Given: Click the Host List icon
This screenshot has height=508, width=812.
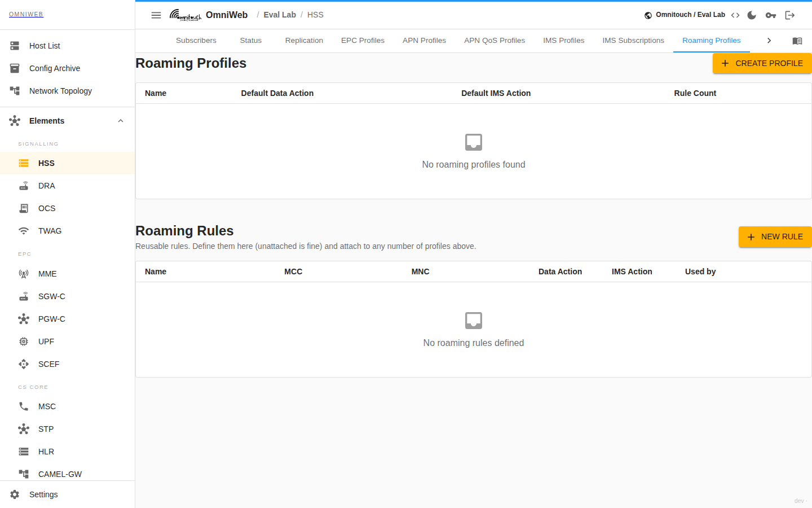Looking at the screenshot, I should coord(15,46).
